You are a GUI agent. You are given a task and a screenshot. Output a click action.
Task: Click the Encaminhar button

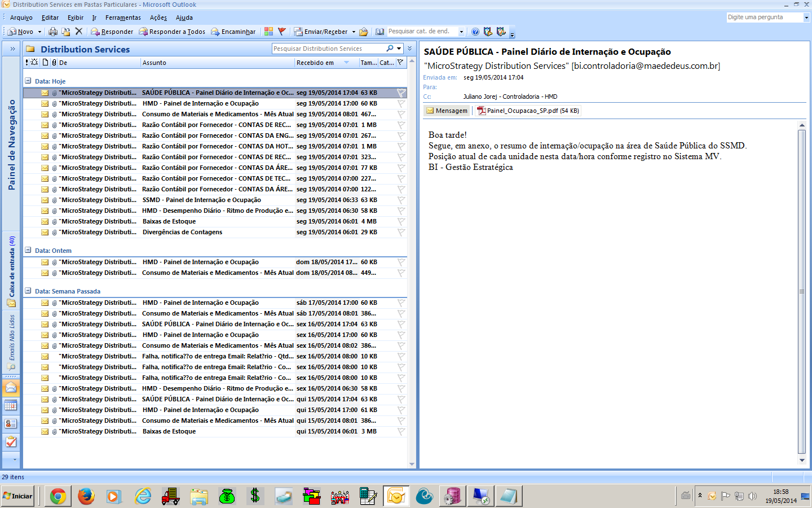[x=233, y=32]
